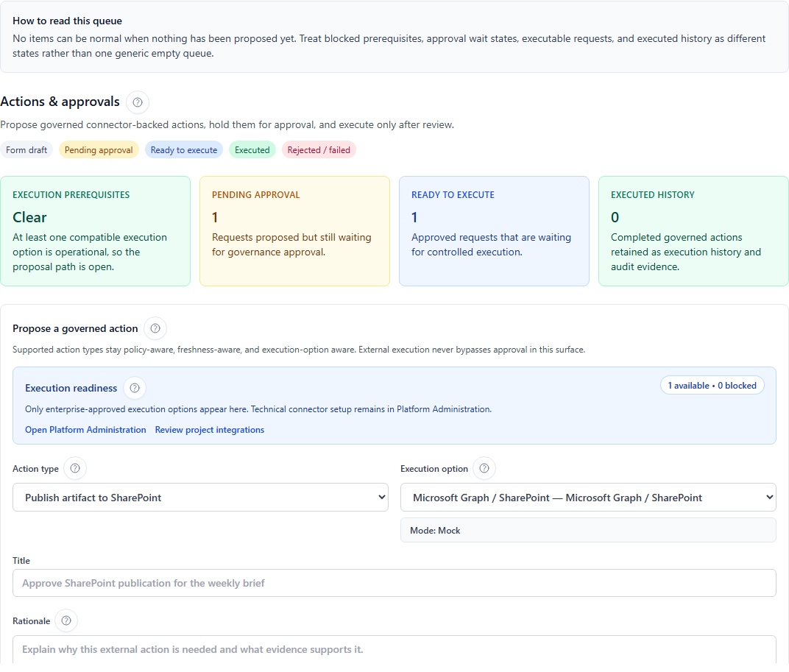Click the Rationale help icon
Viewport: 789px width, 672px height.
[x=66, y=620]
